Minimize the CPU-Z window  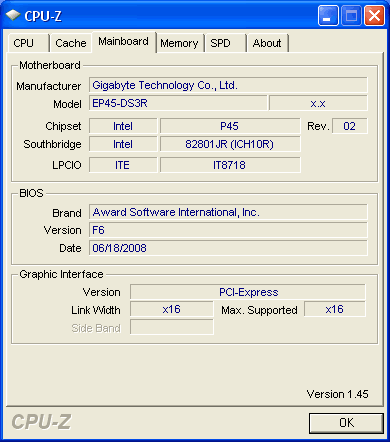click(x=328, y=16)
